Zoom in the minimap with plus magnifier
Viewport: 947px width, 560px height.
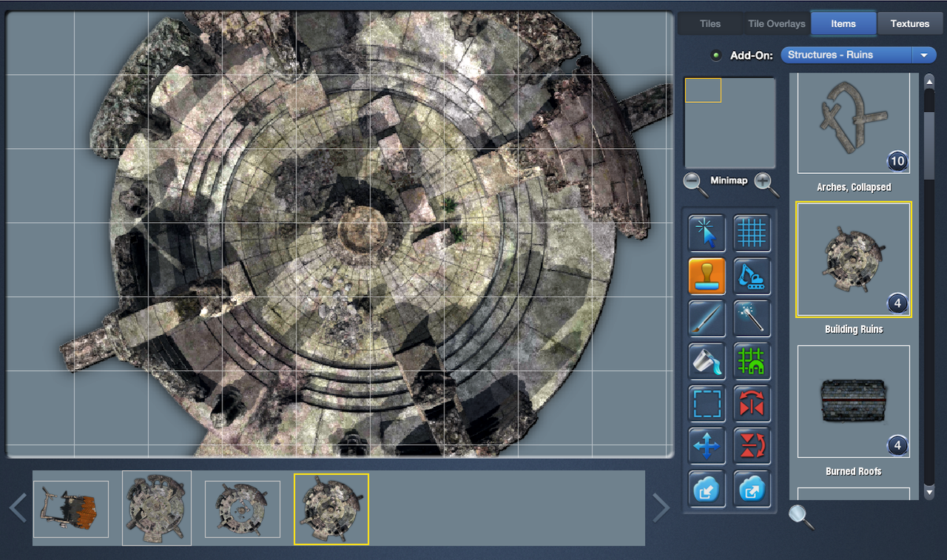[766, 183]
